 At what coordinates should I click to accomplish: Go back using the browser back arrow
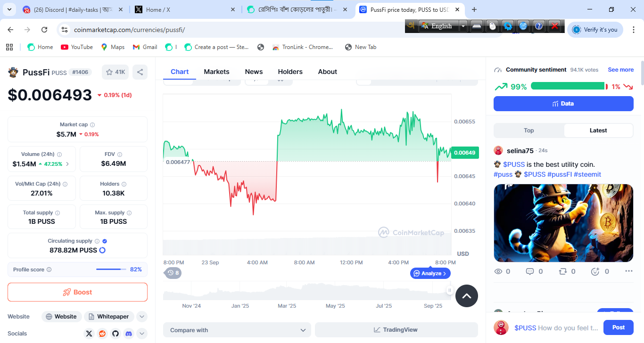click(11, 30)
